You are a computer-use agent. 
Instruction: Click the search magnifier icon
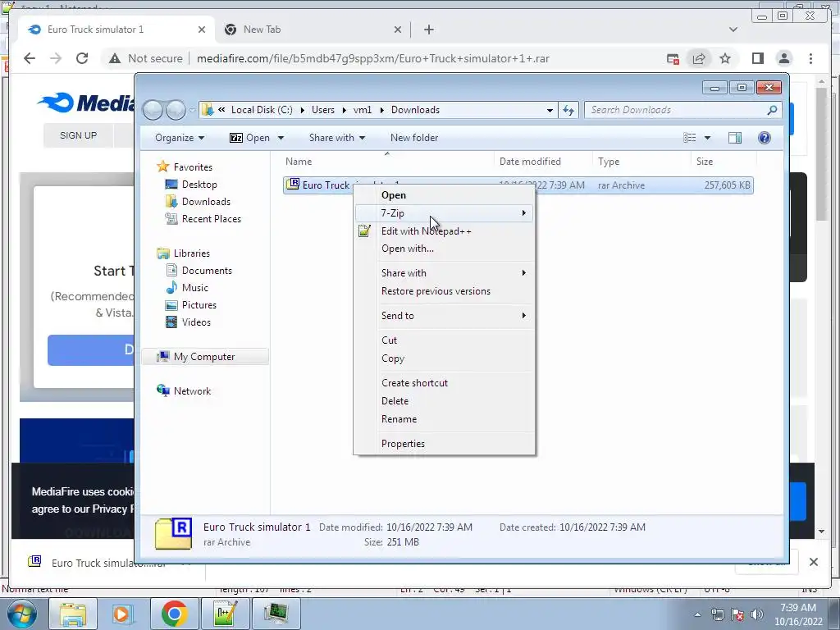point(772,110)
